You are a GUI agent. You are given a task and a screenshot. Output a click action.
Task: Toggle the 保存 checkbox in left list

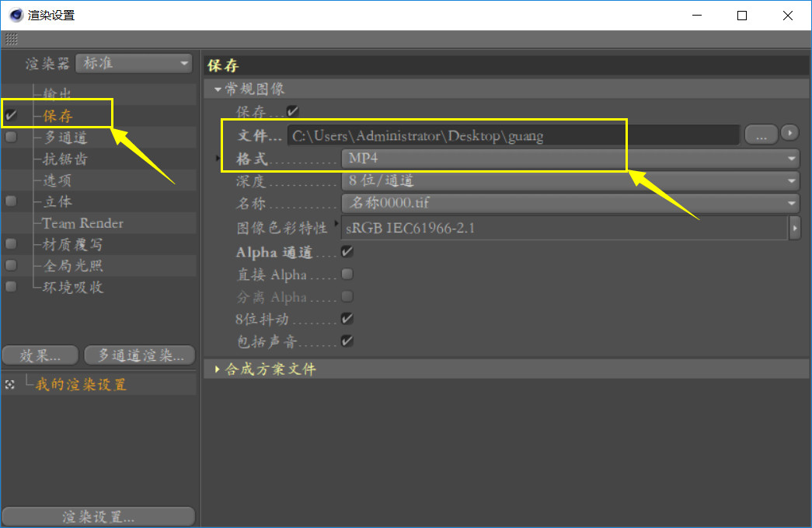pos(11,115)
